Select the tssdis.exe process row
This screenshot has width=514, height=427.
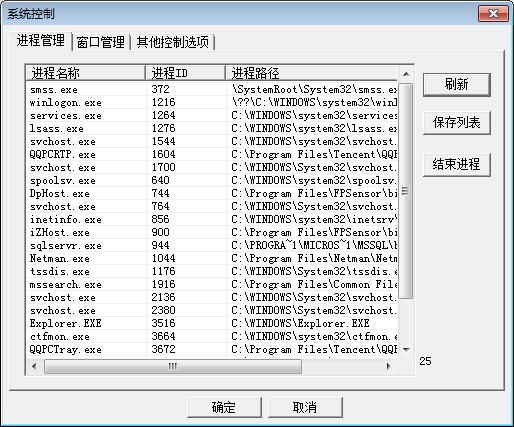[x=212, y=271]
